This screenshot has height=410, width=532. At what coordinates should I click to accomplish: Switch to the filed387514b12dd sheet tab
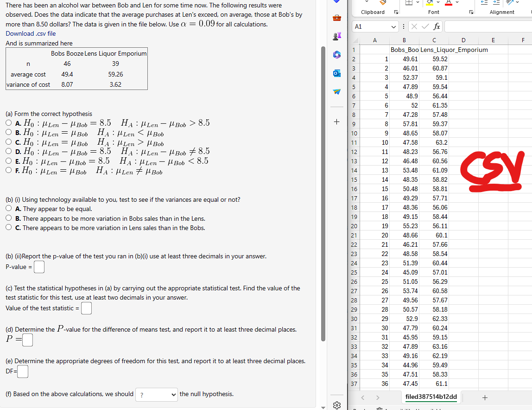pos(431,397)
